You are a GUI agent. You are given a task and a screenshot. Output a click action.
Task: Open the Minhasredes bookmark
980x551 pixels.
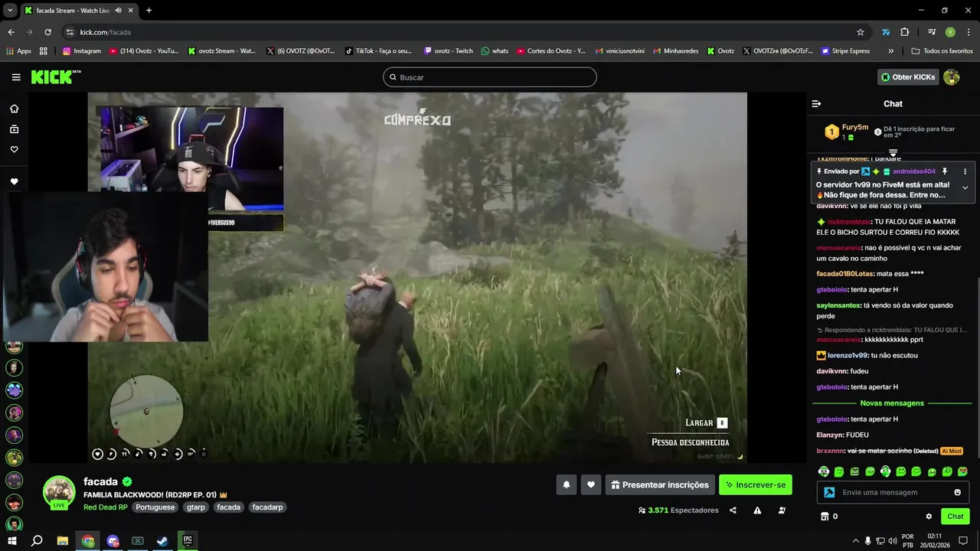[675, 51]
